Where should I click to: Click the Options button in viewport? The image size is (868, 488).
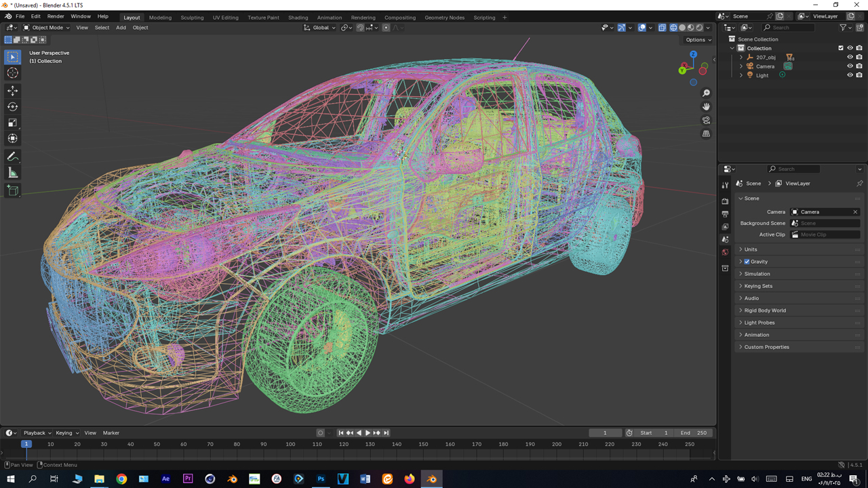point(698,40)
